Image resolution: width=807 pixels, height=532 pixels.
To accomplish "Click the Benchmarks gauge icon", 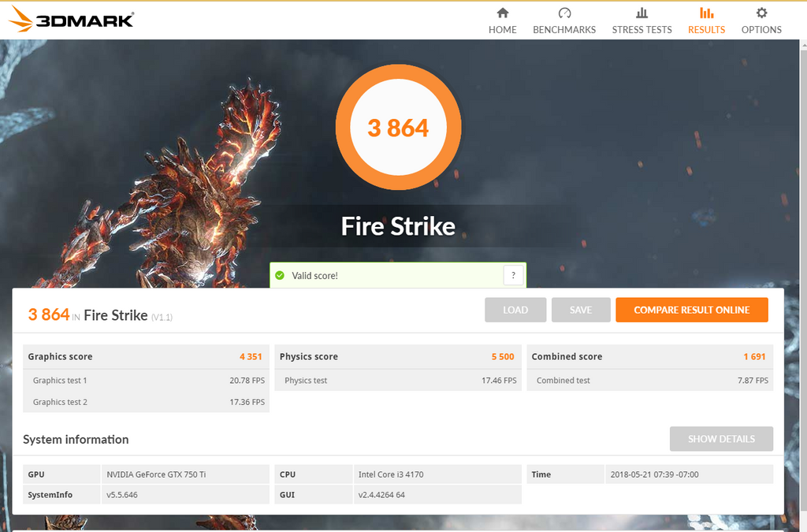I will tap(564, 13).
